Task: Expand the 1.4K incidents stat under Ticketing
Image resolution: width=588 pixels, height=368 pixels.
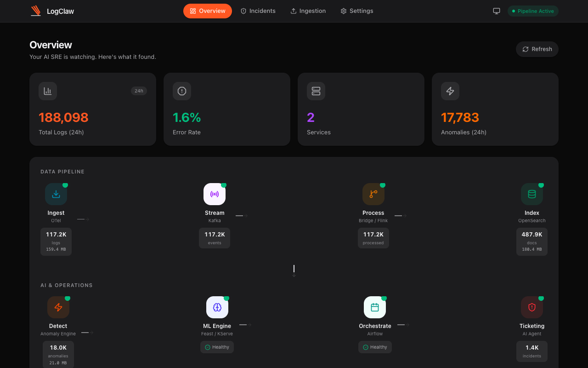Action: (531, 351)
